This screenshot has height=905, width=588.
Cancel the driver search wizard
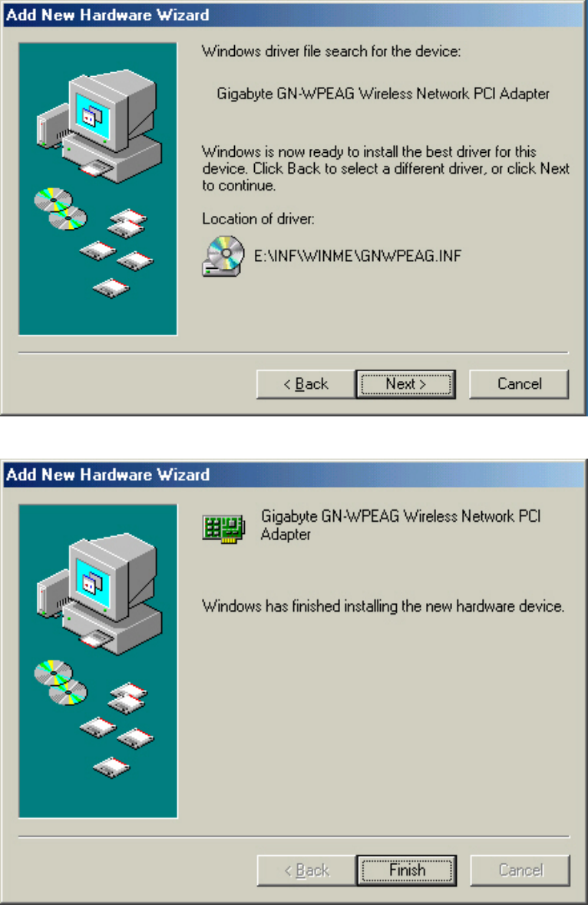pos(519,384)
